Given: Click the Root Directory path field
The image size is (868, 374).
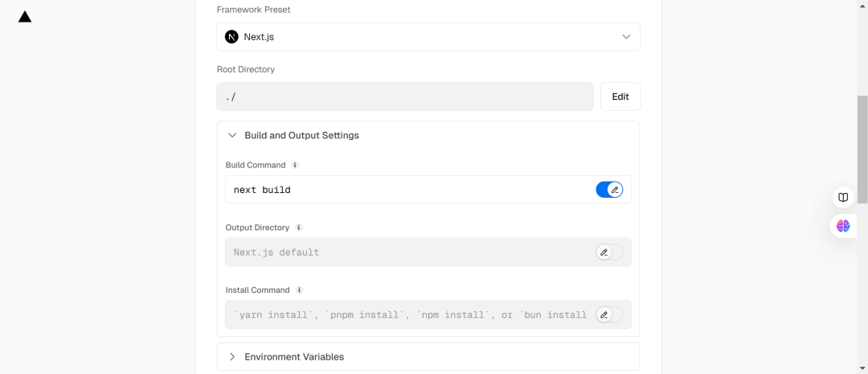Looking at the screenshot, I should tap(404, 97).
